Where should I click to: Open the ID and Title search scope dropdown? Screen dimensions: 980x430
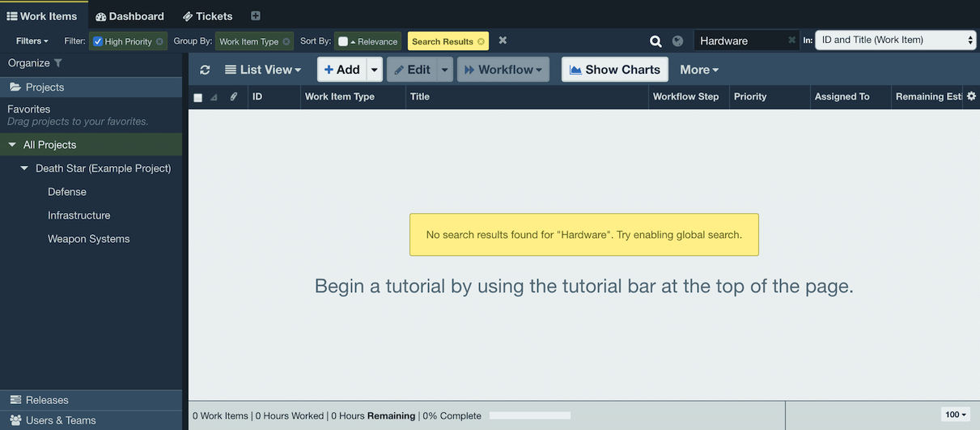896,40
